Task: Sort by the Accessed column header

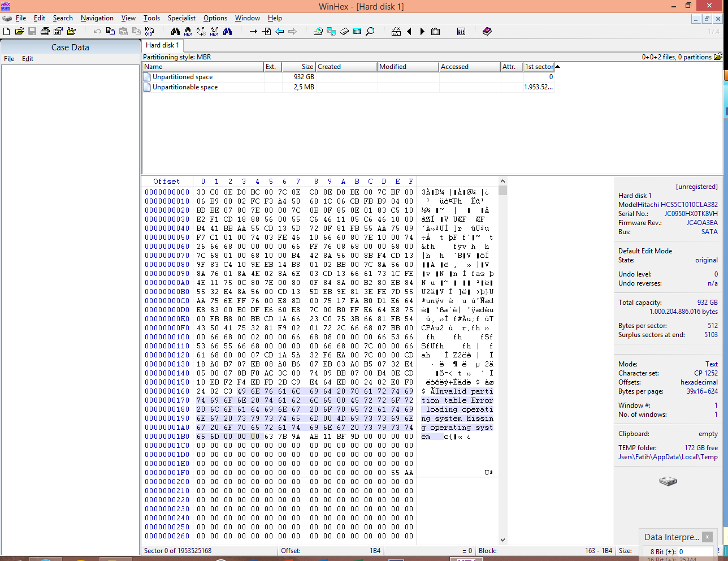Action: (470, 67)
